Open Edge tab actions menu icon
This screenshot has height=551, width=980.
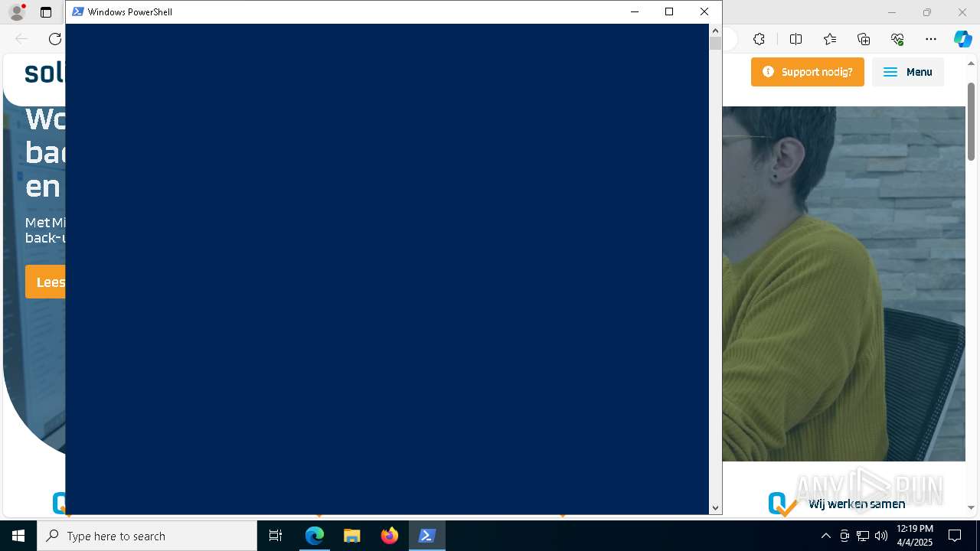pos(46,12)
